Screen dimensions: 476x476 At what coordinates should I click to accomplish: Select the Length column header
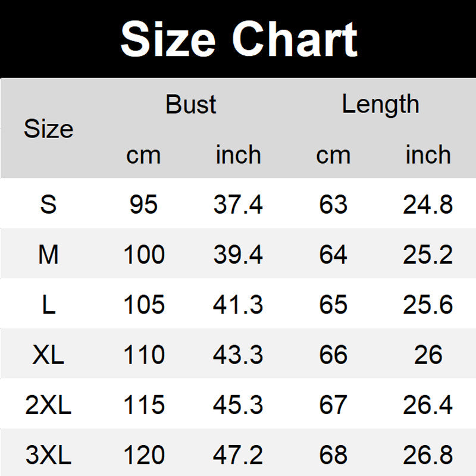pyautogui.click(x=381, y=105)
